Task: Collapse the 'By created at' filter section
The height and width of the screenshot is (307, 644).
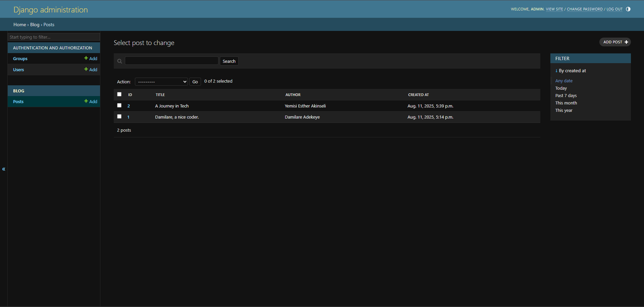Action: [x=571, y=71]
